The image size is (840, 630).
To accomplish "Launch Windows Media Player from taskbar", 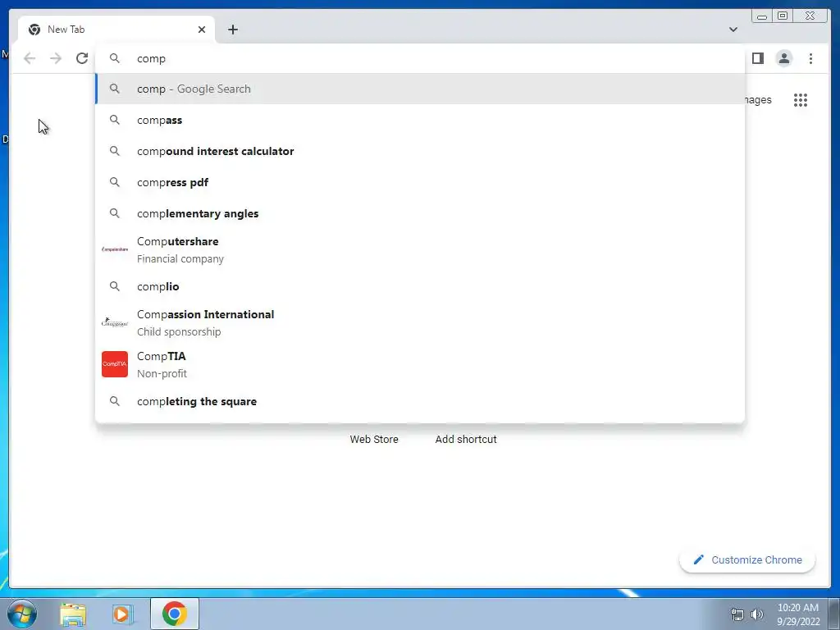I will point(123,614).
